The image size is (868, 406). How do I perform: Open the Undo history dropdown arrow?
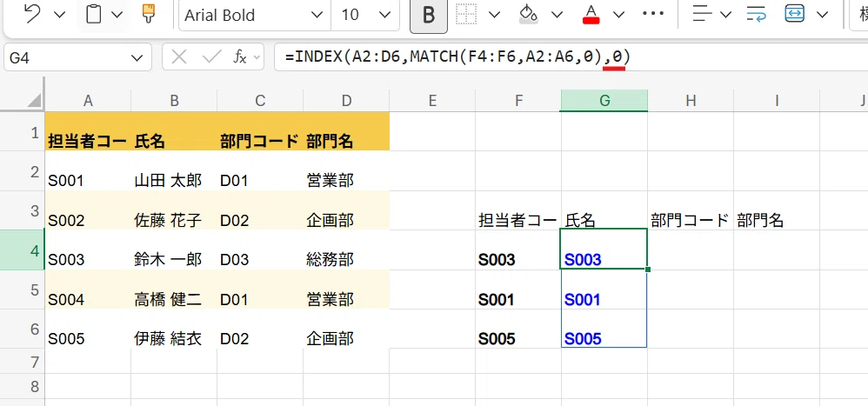(59, 15)
